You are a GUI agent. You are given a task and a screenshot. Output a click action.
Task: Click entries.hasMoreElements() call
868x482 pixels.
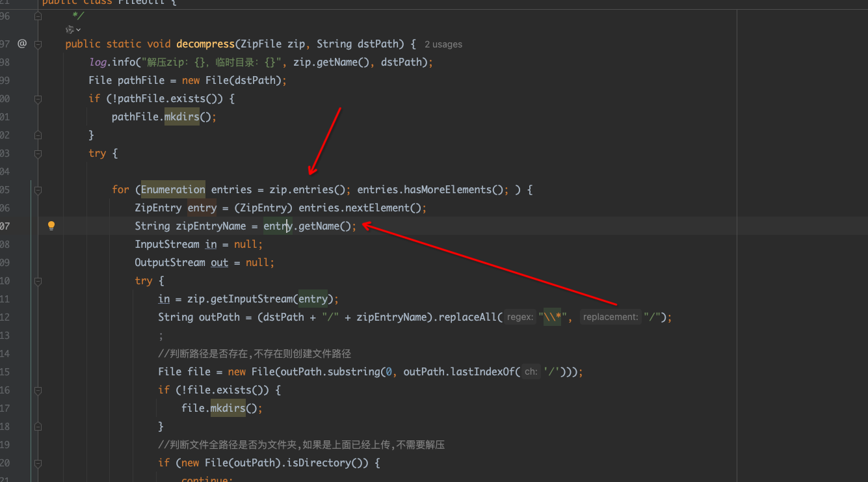coord(434,189)
